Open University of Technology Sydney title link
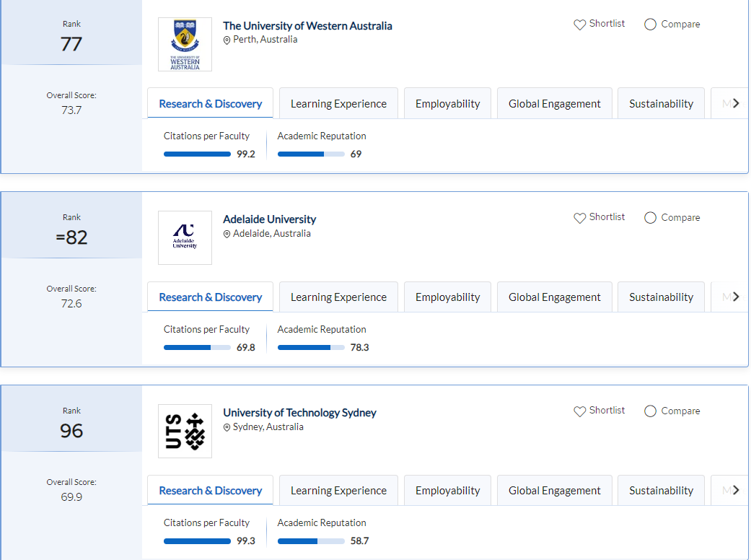Screen dimensions: 751x560 299,413
